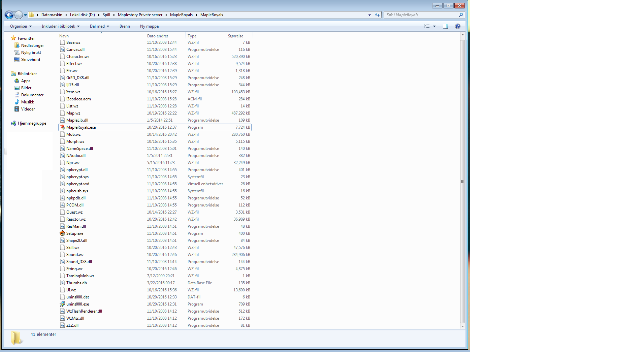
Task: Open Nedlastinger in the sidebar
Action: [x=32, y=45]
